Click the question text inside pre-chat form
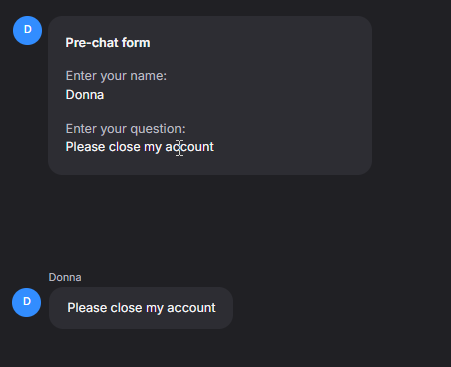This screenshot has width=451, height=367. (139, 147)
